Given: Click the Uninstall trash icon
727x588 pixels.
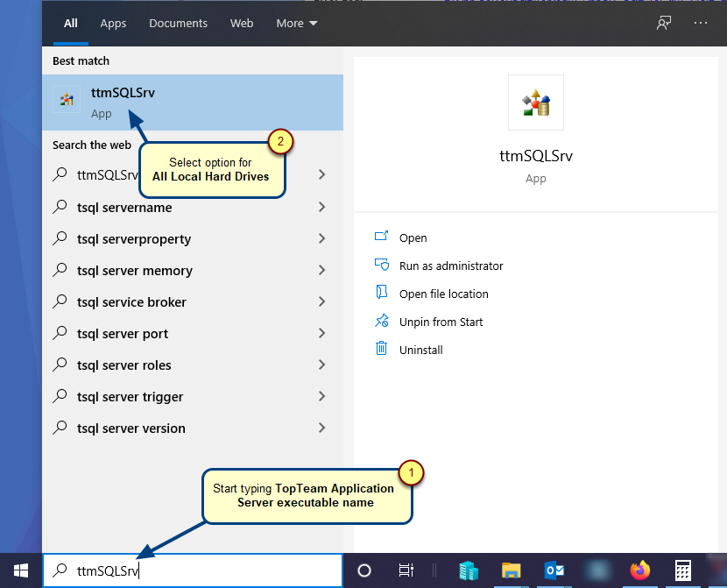Looking at the screenshot, I should (381, 347).
